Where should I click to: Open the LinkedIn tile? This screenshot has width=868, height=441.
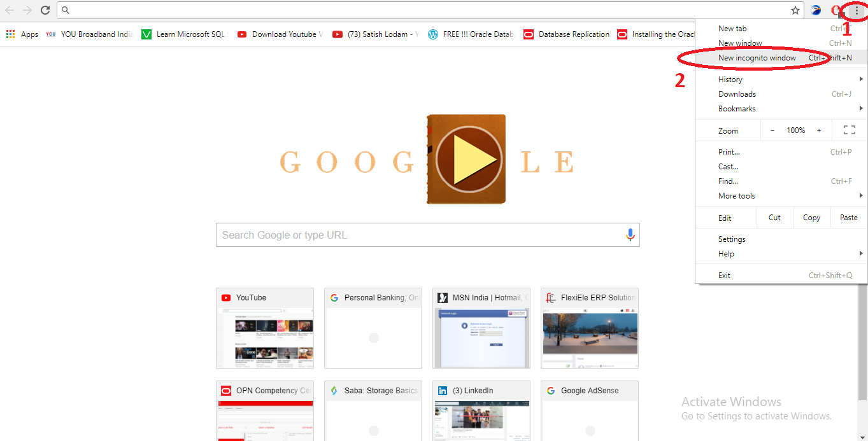pos(481,410)
